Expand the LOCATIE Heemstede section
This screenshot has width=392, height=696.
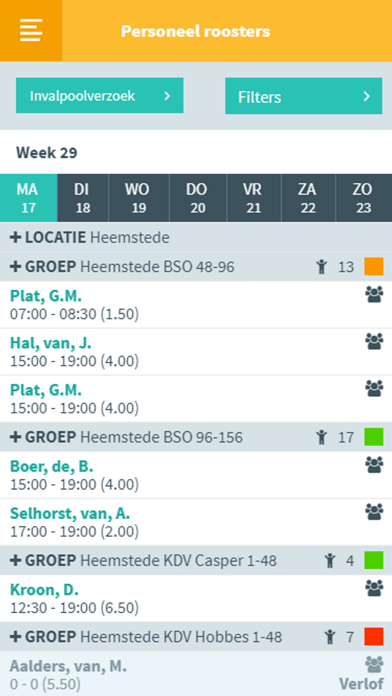pos(15,237)
